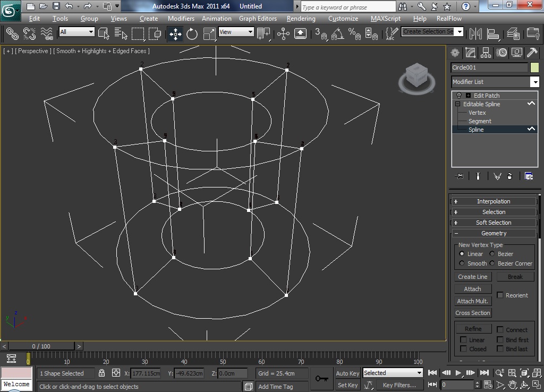Click the X coordinate field
Viewport: 544px width, 392px height.
coord(146,373)
